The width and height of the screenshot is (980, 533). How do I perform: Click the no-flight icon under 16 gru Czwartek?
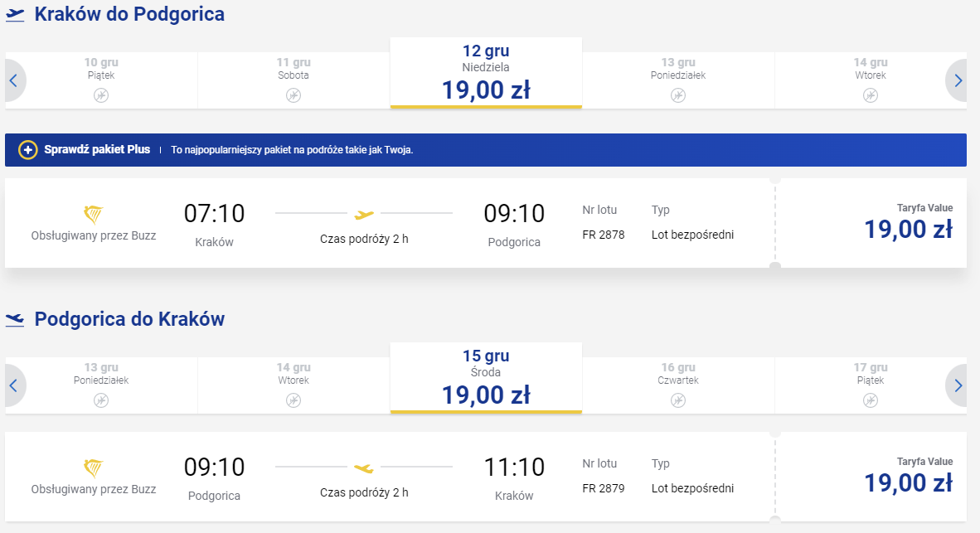(x=678, y=400)
